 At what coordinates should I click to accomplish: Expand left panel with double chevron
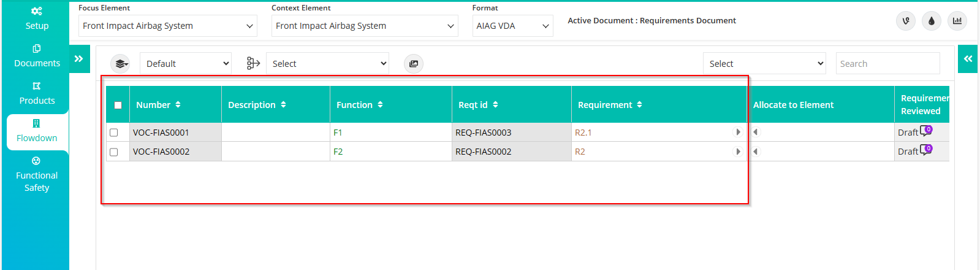coord(79,59)
